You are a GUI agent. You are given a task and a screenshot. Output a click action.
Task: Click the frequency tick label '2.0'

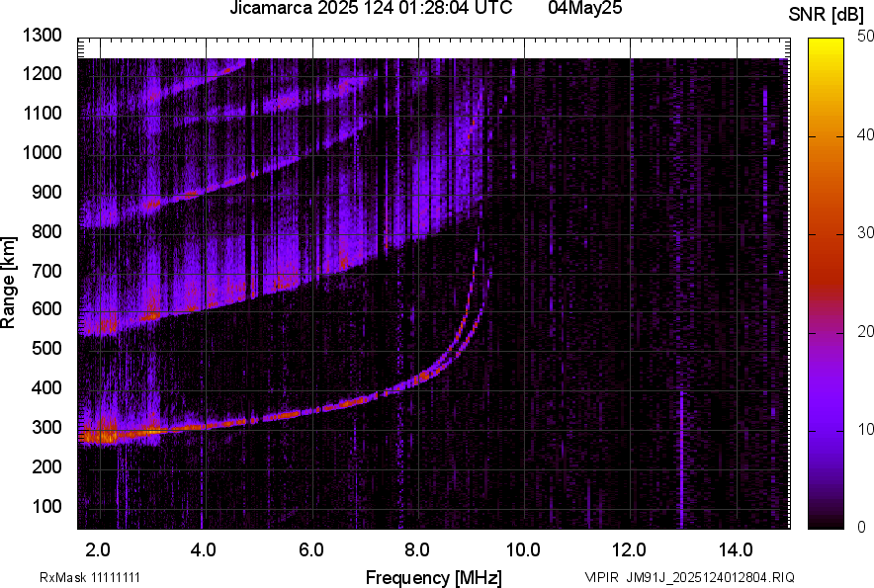pyautogui.click(x=98, y=550)
